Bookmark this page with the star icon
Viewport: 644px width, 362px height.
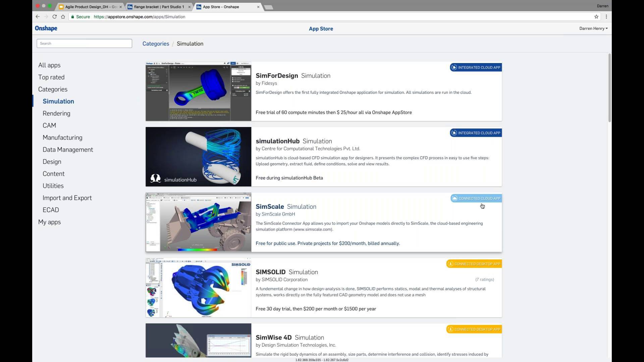point(596,17)
